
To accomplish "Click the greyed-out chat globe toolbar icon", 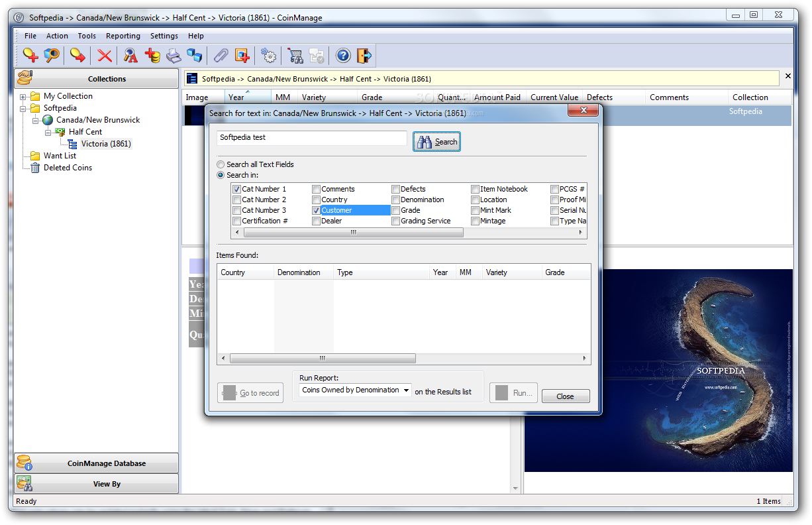I will pyautogui.click(x=317, y=56).
